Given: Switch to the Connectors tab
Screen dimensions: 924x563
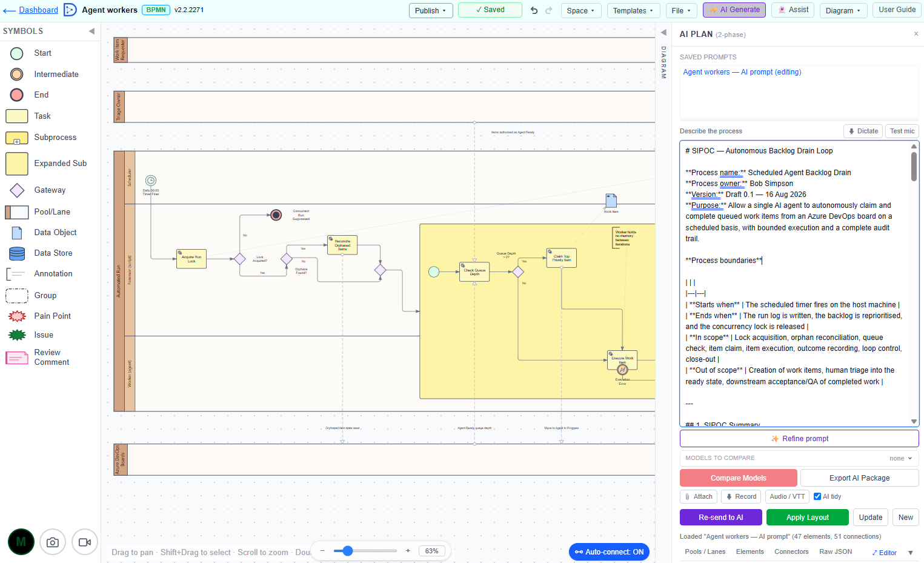Looking at the screenshot, I should (791, 552).
